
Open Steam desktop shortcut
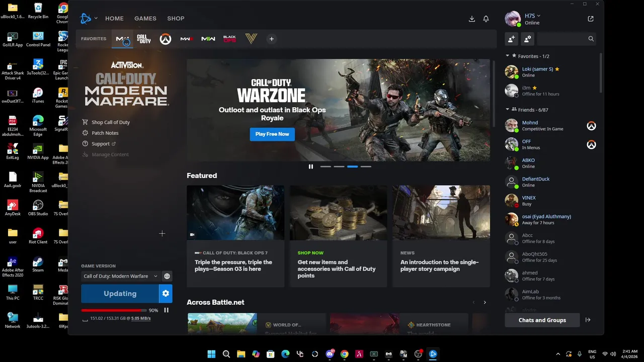[x=38, y=264]
